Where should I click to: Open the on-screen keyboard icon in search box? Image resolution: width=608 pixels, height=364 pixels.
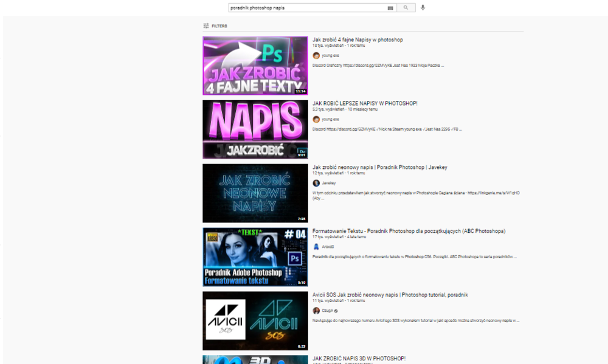[x=390, y=8]
